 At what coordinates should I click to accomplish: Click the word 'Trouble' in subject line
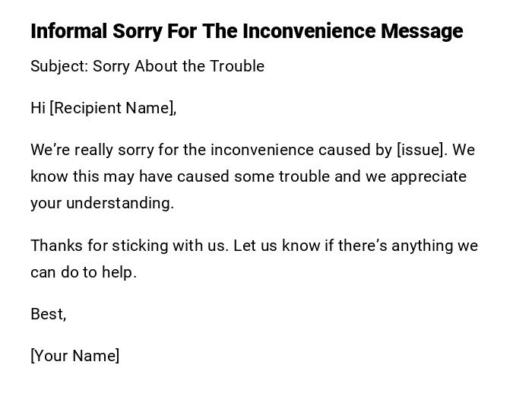(237, 66)
